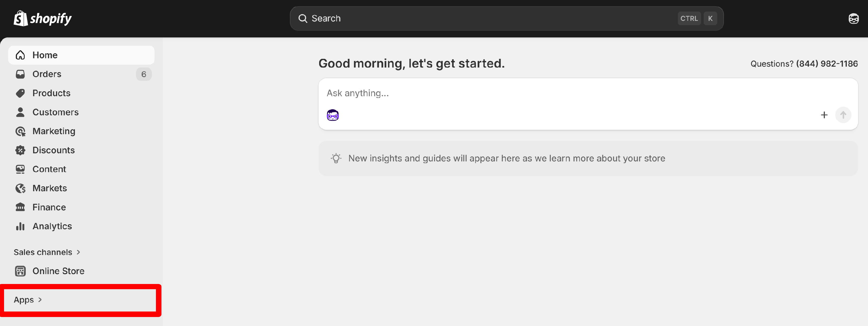Expand the Apps section chevron

click(40, 300)
